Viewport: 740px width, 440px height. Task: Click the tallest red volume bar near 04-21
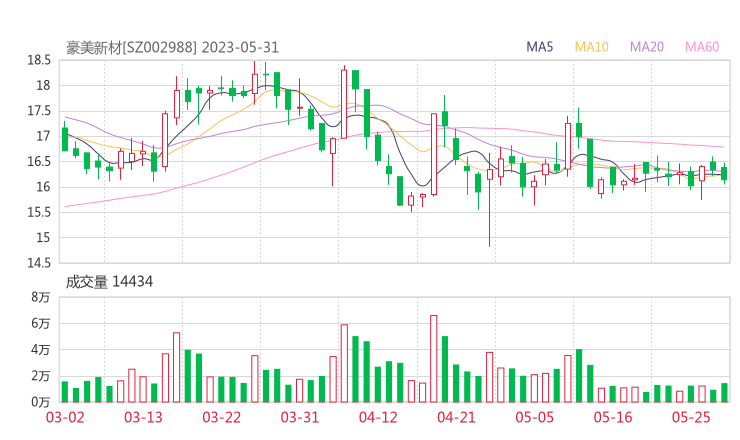point(433,359)
